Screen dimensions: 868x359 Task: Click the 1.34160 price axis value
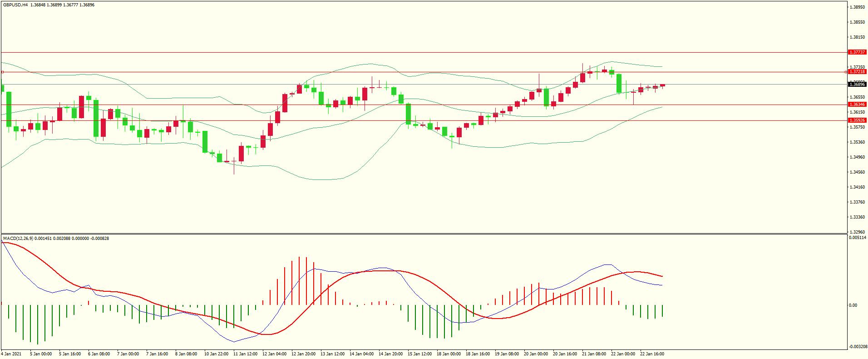tap(857, 187)
